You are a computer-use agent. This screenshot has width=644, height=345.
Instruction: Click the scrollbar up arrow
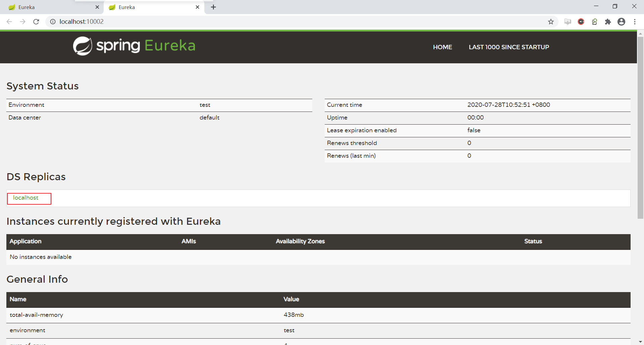[x=640, y=34]
